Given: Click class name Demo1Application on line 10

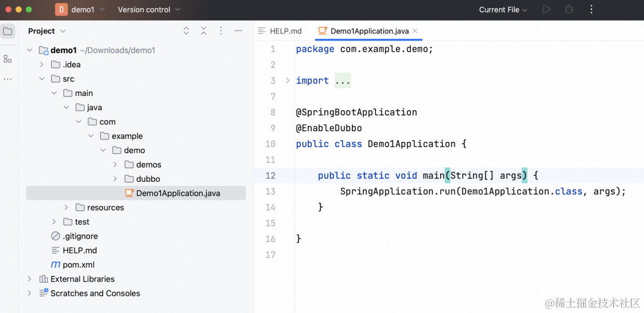Looking at the screenshot, I should (x=411, y=144).
